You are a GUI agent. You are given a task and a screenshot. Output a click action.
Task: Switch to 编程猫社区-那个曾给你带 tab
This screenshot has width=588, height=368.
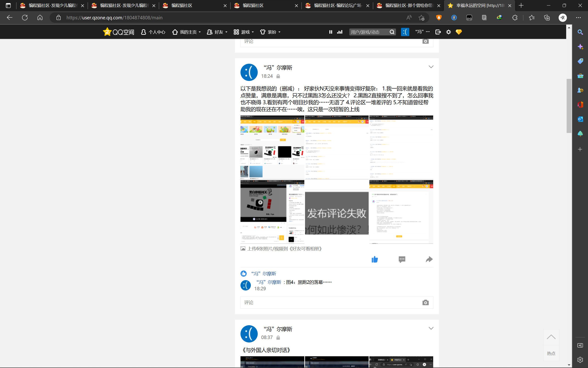409,5
